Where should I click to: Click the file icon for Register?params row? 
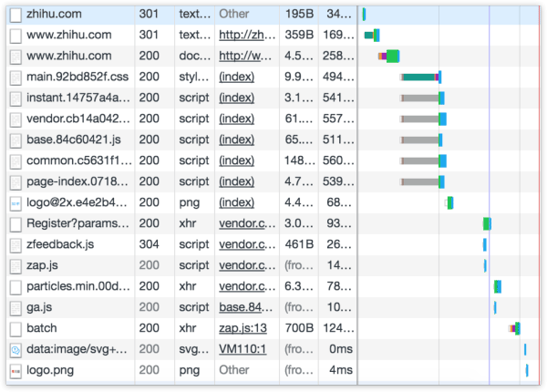click(15, 224)
